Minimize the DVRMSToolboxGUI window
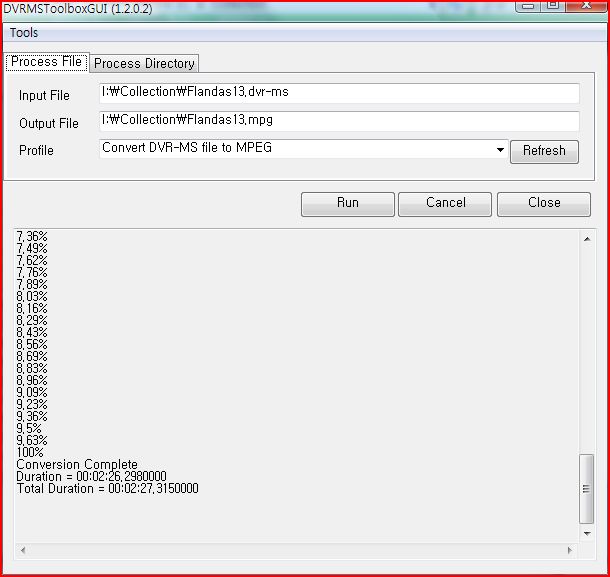Screen dimensions: 610x577 [x=529, y=6]
